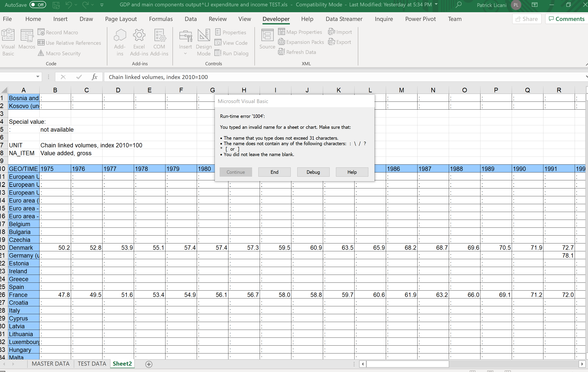This screenshot has height=372, width=588.
Task: Click the View Code icon
Action: 218,43
